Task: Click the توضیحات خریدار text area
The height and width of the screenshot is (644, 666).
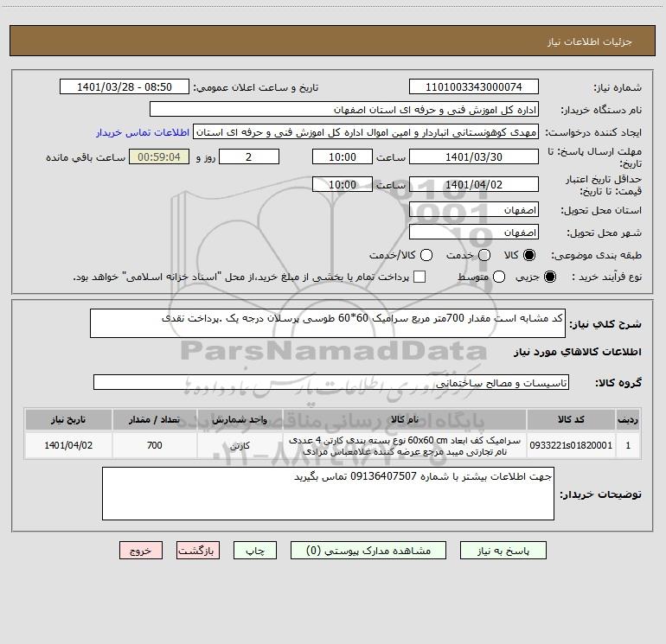Action: pos(328,494)
